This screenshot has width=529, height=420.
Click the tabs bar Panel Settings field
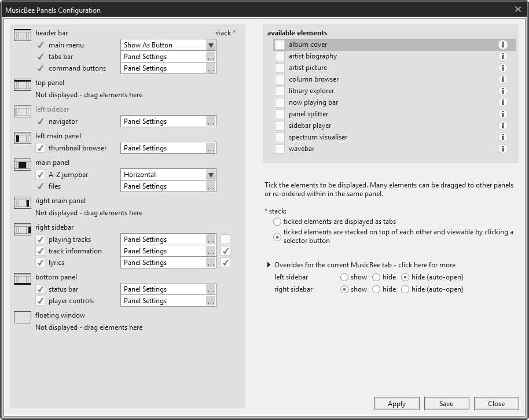(168, 57)
